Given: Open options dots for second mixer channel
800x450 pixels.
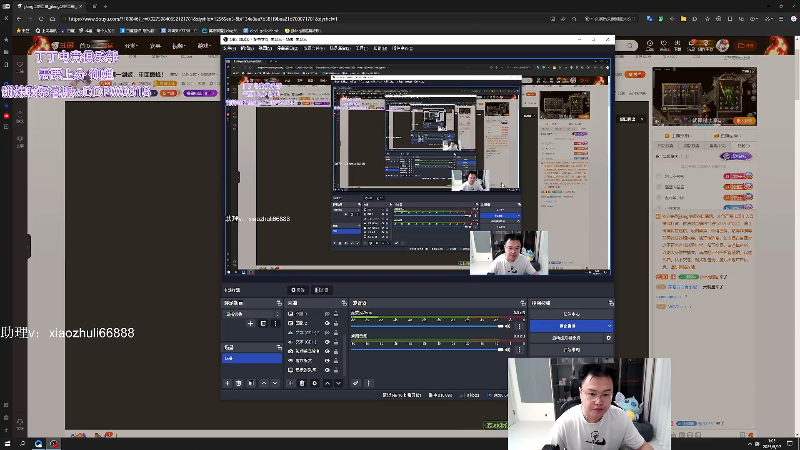Looking at the screenshot, I should click(x=520, y=350).
